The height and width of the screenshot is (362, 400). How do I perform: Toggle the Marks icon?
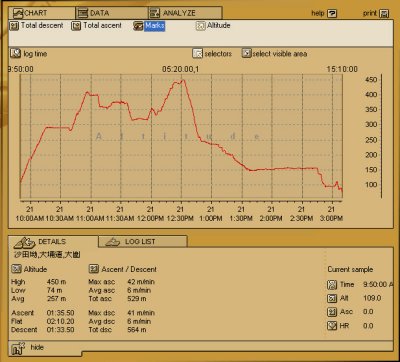138,26
